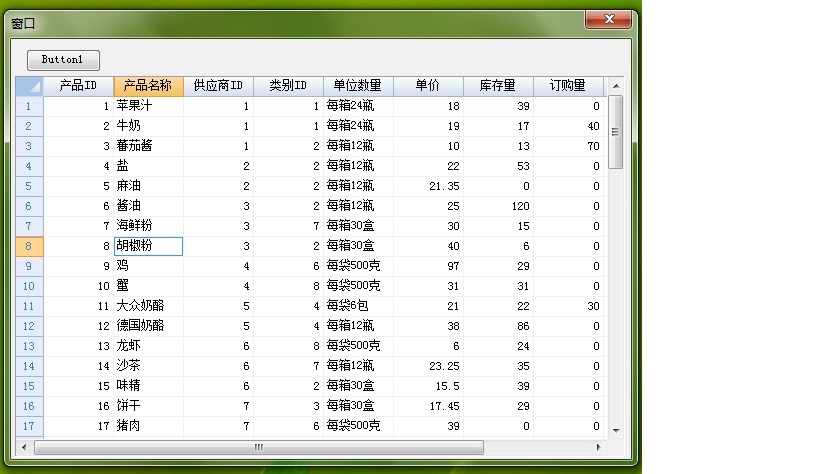The image size is (819, 474).
Task: Click the 德国奶酪 product name cell
Action: point(148,326)
